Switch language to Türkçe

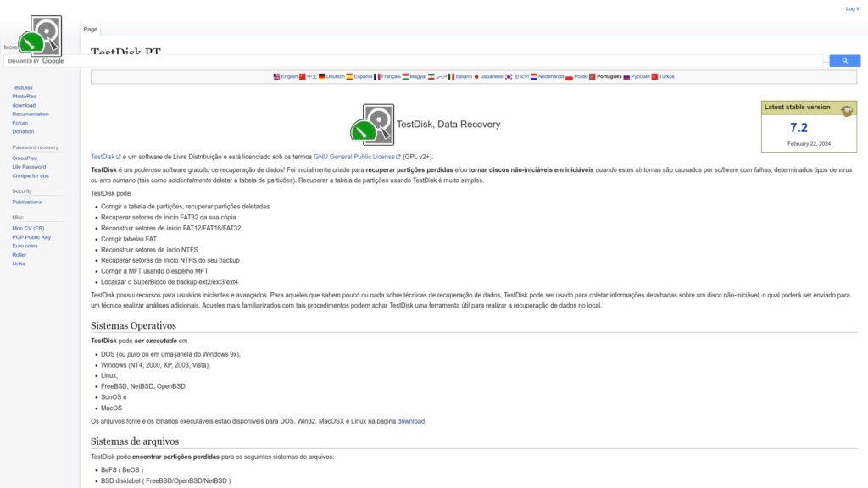click(666, 77)
